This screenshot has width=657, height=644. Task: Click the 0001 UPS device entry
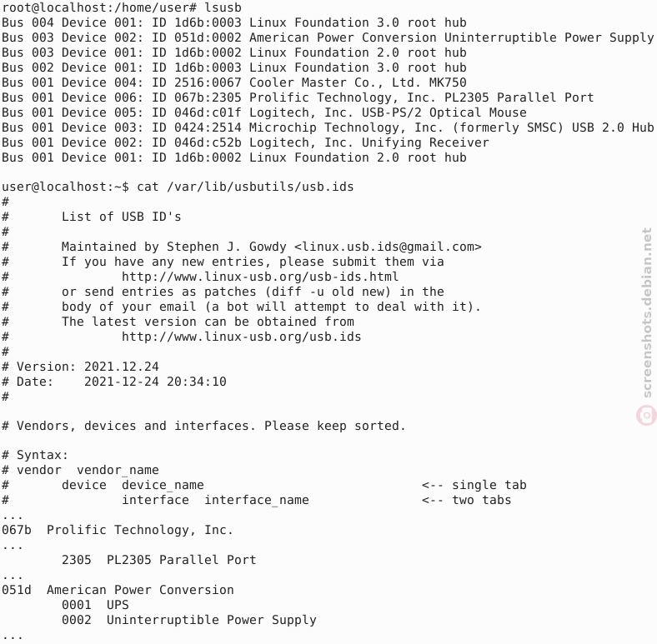(95, 605)
